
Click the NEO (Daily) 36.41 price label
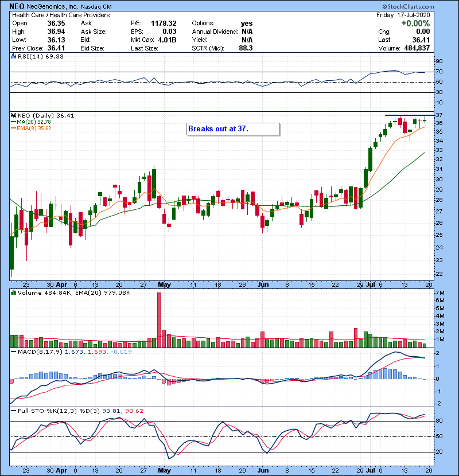[x=46, y=116]
